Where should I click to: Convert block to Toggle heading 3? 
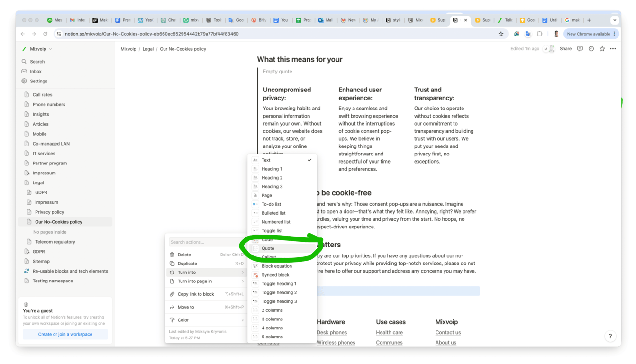(x=282, y=301)
